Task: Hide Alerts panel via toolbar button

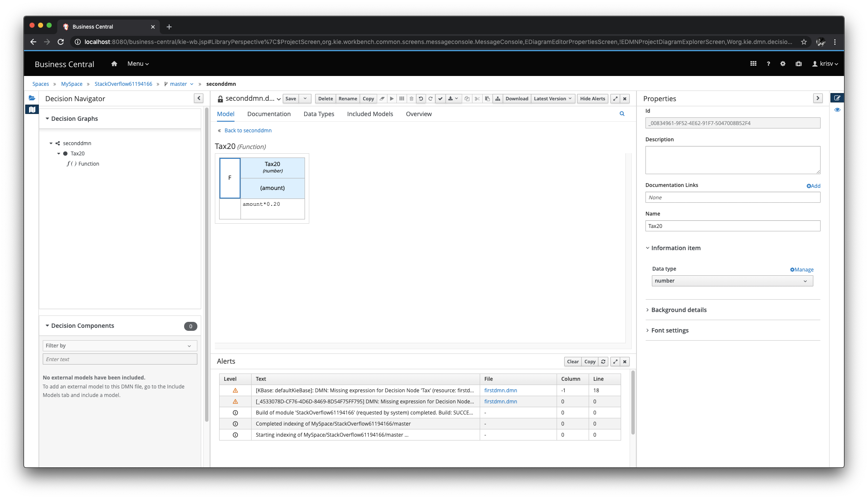Action: click(x=592, y=99)
